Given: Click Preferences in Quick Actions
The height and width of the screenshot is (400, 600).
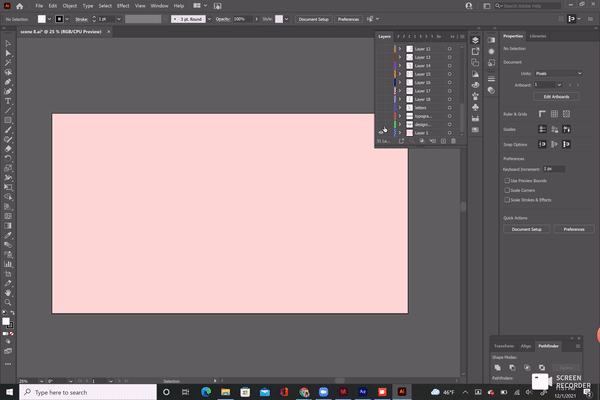Looking at the screenshot, I should (x=574, y=229).
